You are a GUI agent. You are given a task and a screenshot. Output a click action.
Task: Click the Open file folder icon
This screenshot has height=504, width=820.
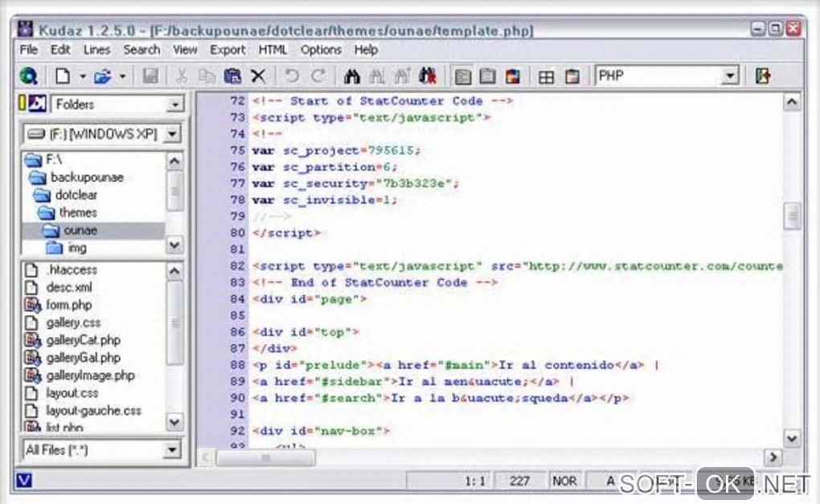click(x=103, y=77)
